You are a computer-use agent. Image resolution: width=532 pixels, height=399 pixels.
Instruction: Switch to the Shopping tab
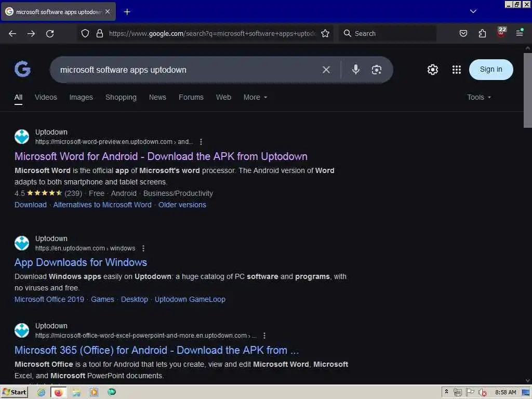point(121,97)
